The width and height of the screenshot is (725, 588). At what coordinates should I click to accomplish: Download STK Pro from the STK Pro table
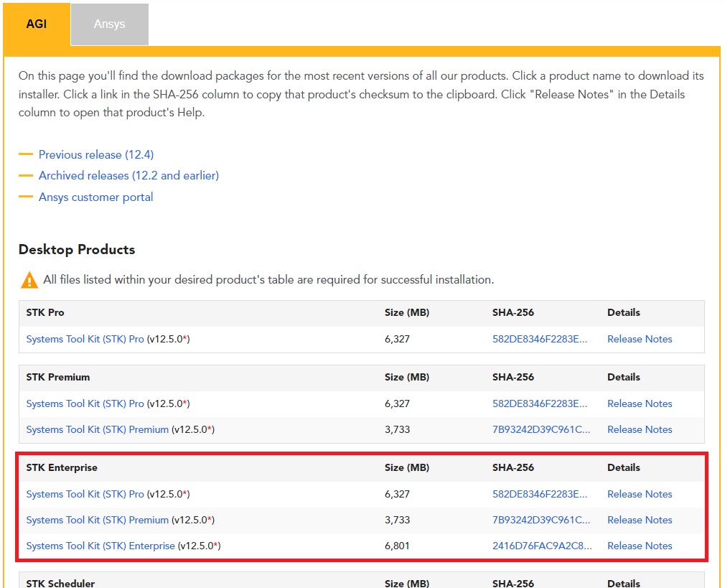(85, 339)
